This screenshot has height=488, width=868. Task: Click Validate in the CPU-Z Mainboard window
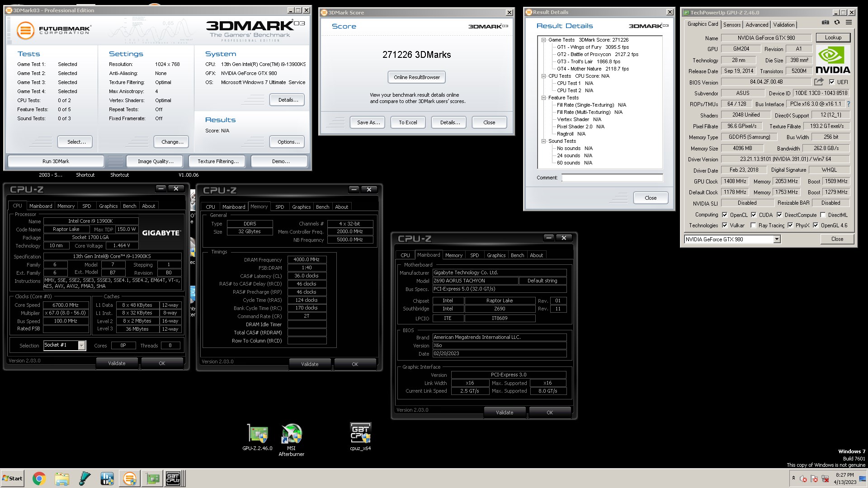coord(505,413)
